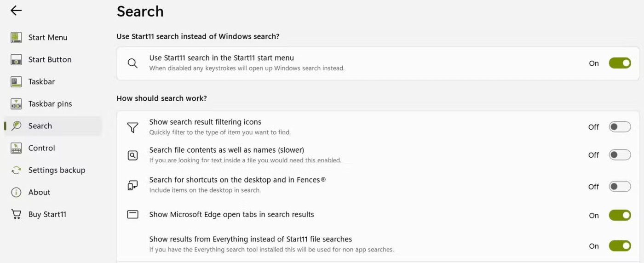
Task: Turn on search file contents toggle
Action: (x=620, y=155)
